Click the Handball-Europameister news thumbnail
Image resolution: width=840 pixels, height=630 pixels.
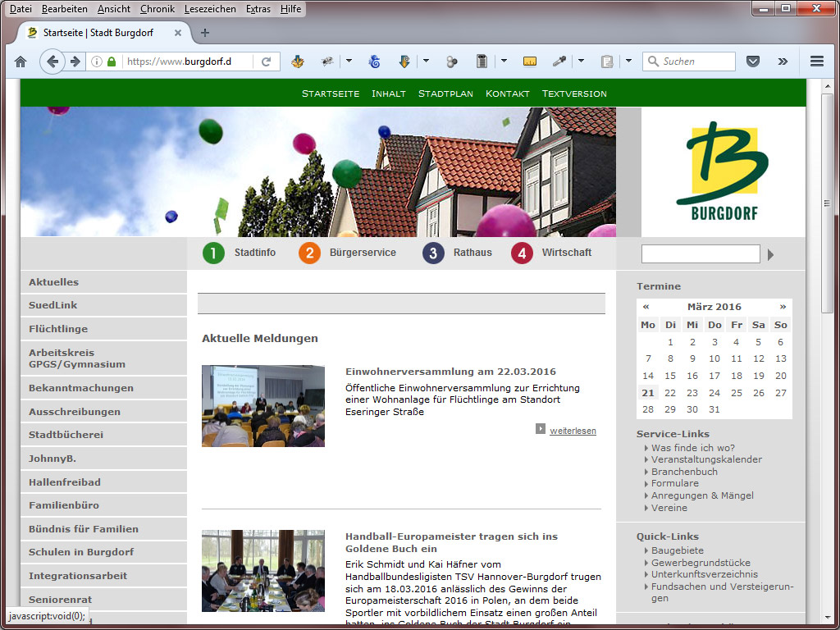tap(263, 571)
